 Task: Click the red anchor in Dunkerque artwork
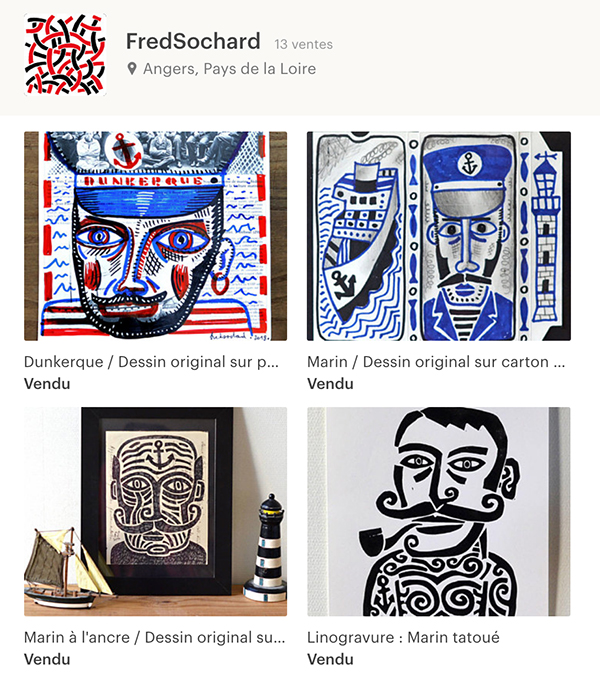tap(125, 151)
